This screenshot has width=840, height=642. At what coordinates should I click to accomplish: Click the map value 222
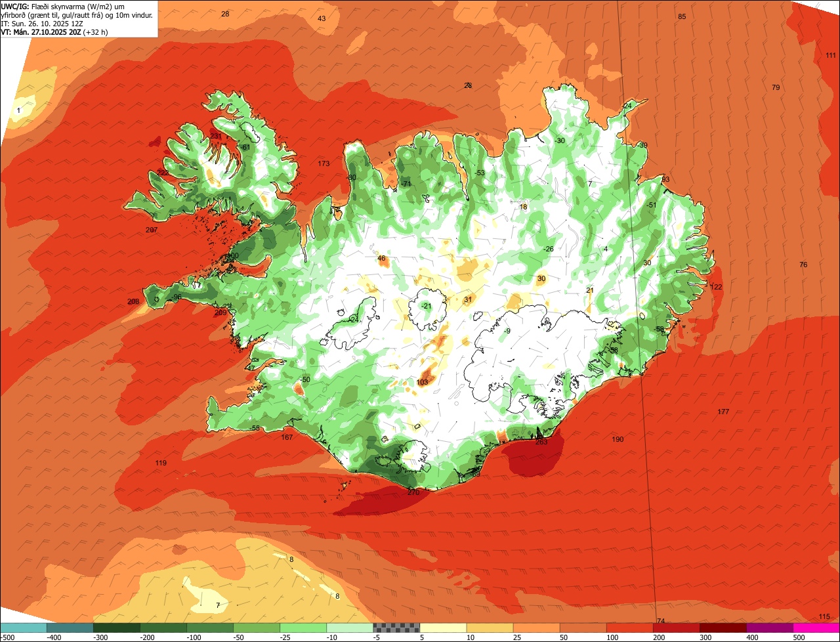163,173
